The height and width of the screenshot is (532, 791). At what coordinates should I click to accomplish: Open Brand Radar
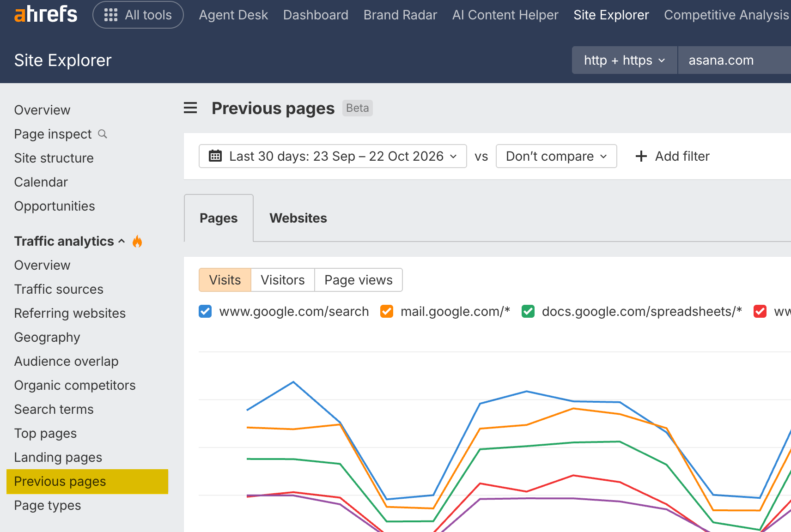(400, 15)
